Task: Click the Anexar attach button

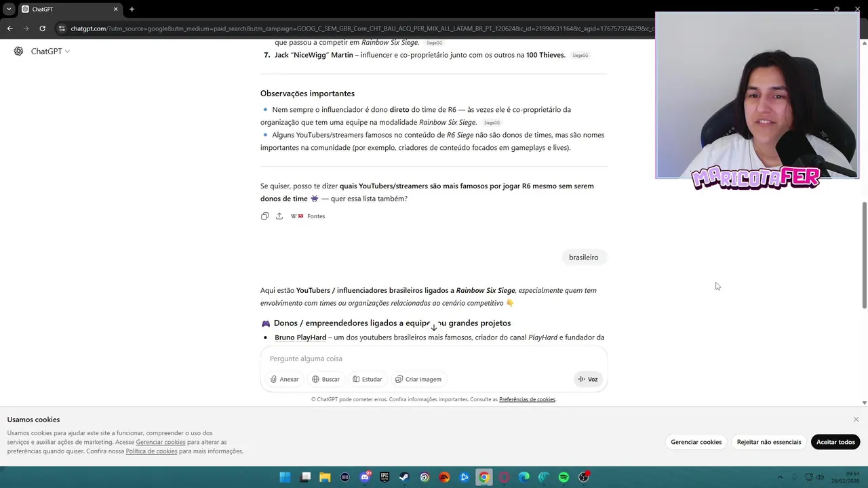Action: pos(284,380)
